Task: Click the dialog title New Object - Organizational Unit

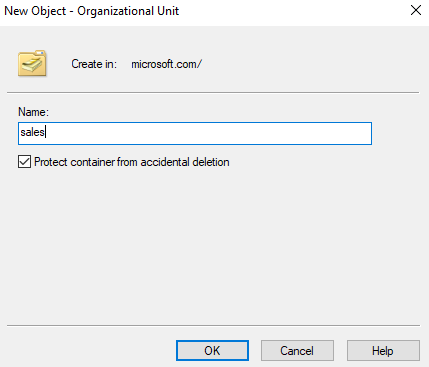Action: pos(92,11)
